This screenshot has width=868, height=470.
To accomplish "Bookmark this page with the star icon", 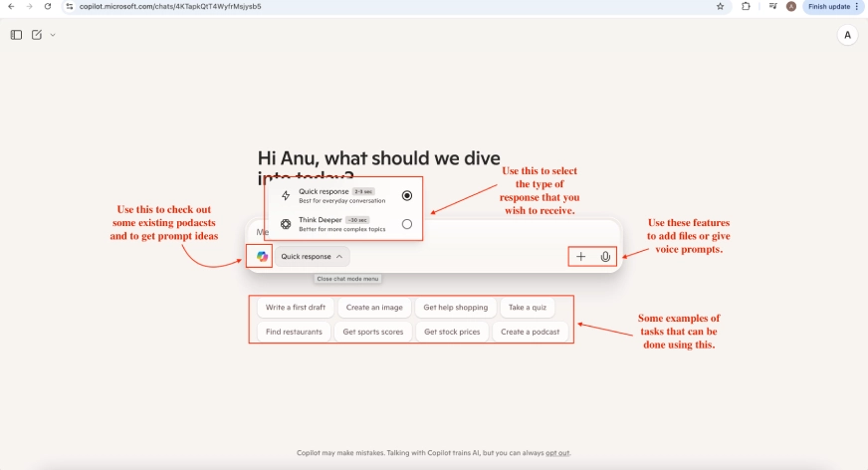I will coord(721,7).
